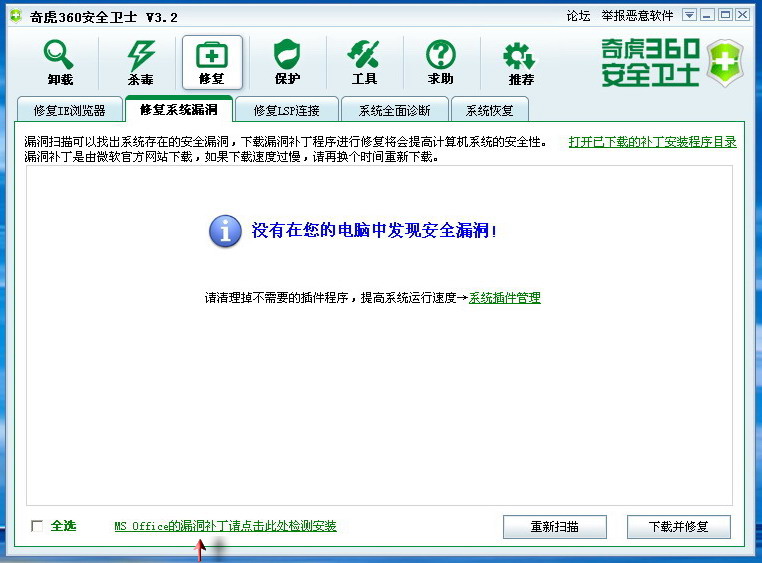This screenshot has height=563, width=762.
Task: Click the MS Office的漏洞补丁 detection link
Action: pyautogui.click(x=225, y=526)
